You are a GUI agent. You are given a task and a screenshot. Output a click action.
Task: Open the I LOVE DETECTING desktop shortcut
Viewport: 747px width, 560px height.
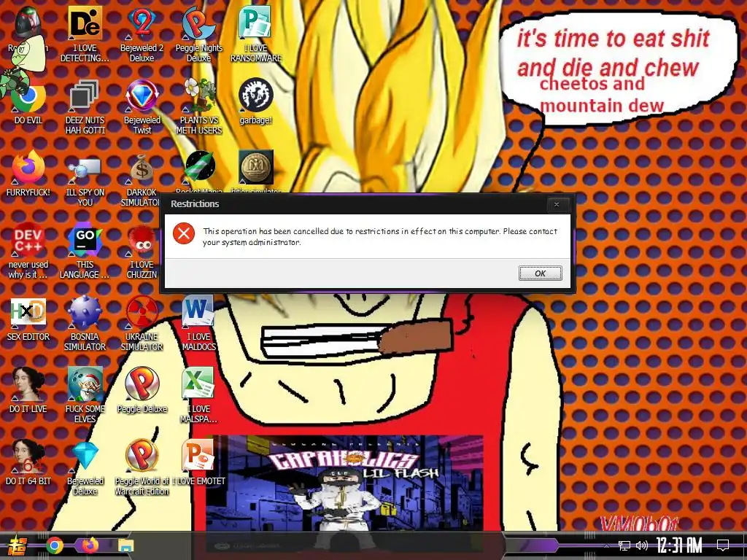click(x=85, y=34)
